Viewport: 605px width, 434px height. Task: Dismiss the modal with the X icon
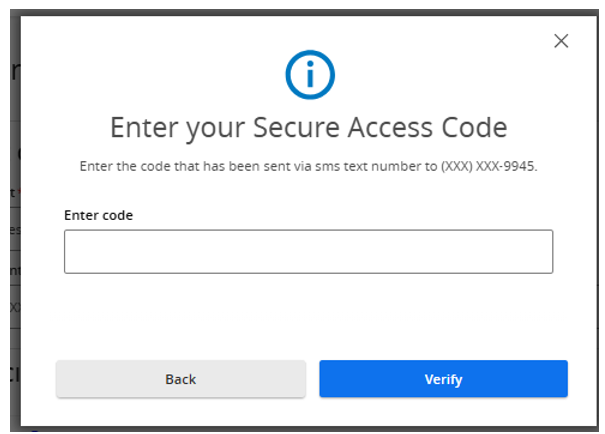[561, 41]
